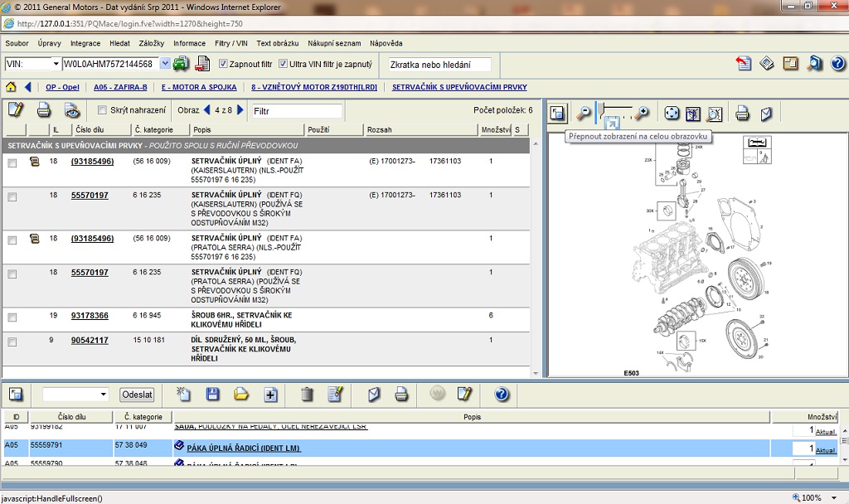Zoom out the diagram with magnifier minus
Viewport: 849px width, 504px height.
584,113
